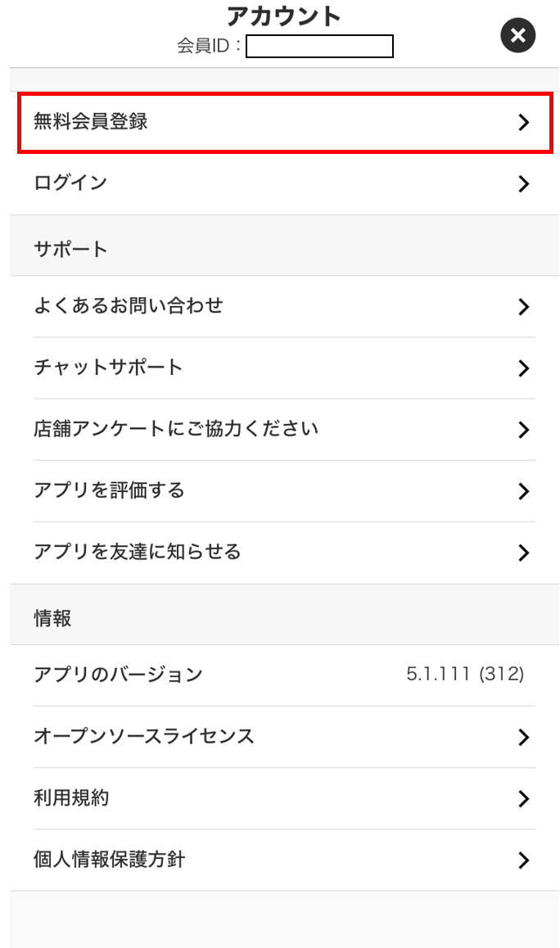Image resolution: width=560 pixels, height=948 pixels.
Task: Select アプリを評価する to rate the app
Action: 109,490
